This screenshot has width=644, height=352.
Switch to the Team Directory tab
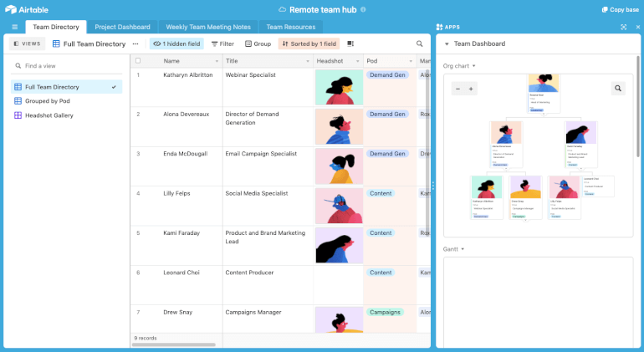tap(56, 27)
